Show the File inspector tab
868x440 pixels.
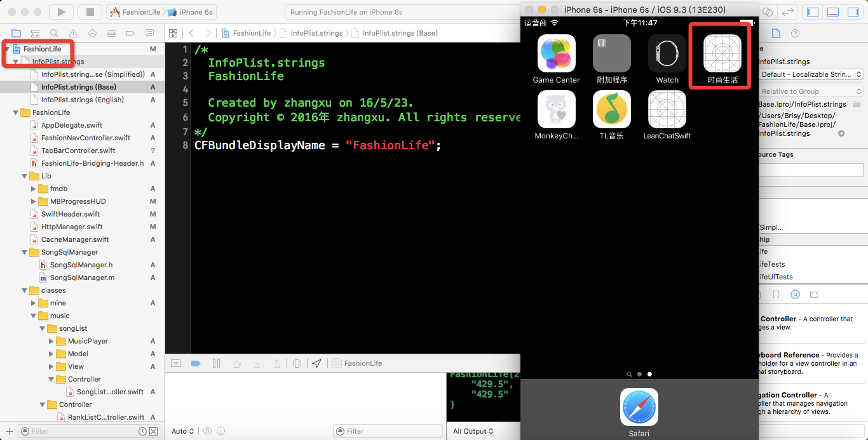tap(776, 33)
